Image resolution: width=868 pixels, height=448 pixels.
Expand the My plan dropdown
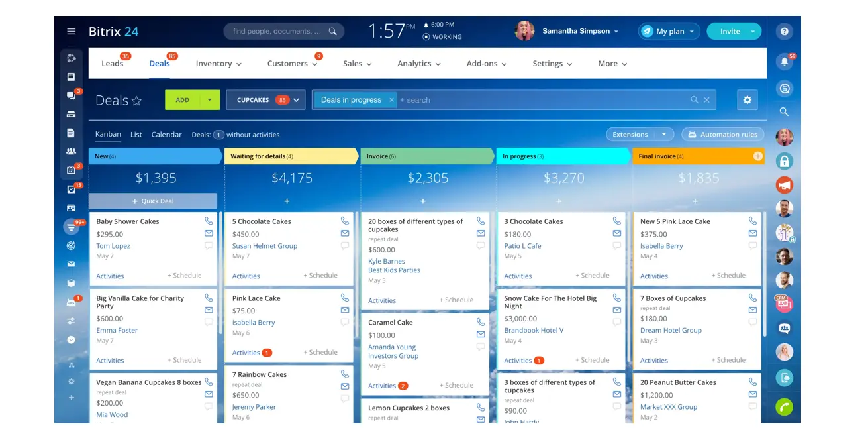692,32
